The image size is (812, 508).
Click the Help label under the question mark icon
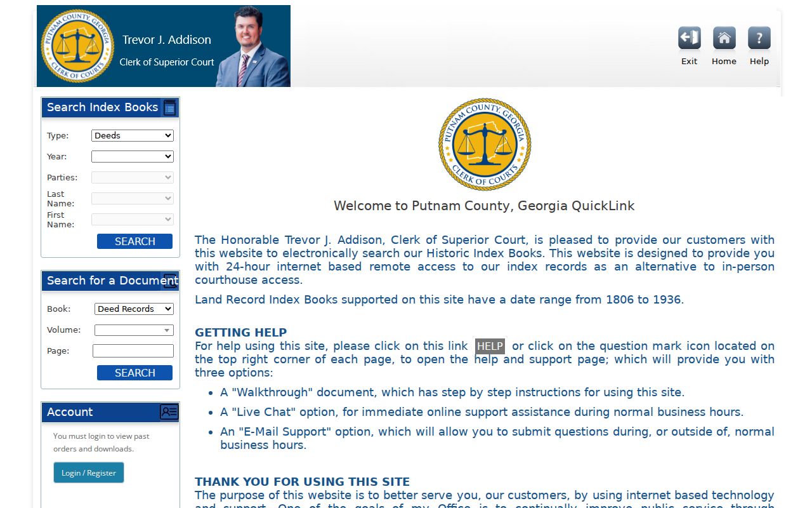coord(759,62)
